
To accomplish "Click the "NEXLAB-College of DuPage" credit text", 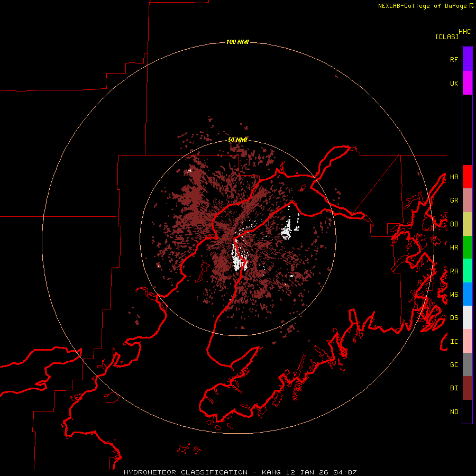I will point(422,6).
